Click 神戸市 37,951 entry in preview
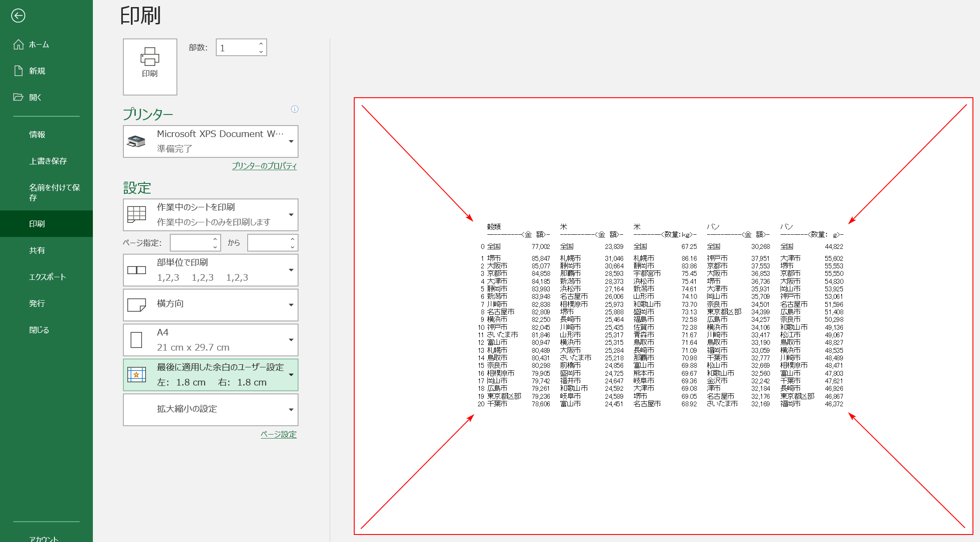The height and width of the screenshot is (542, 980). point(738,258)
